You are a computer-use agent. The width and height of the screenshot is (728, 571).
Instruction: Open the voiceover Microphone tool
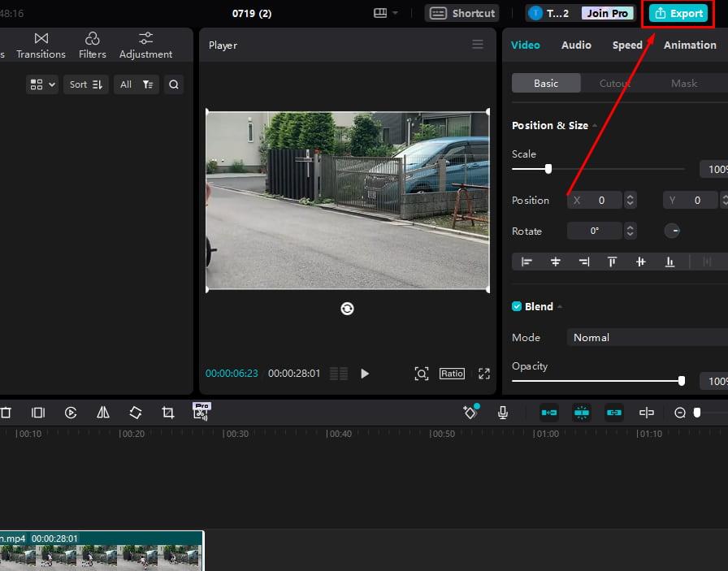pos(503,413)
